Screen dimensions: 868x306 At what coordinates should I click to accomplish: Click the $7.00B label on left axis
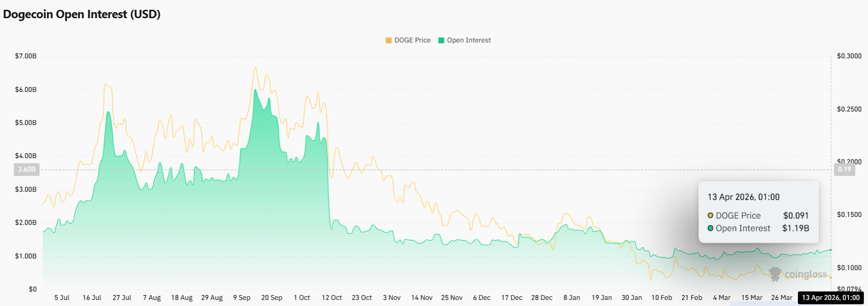click(26, 56)
